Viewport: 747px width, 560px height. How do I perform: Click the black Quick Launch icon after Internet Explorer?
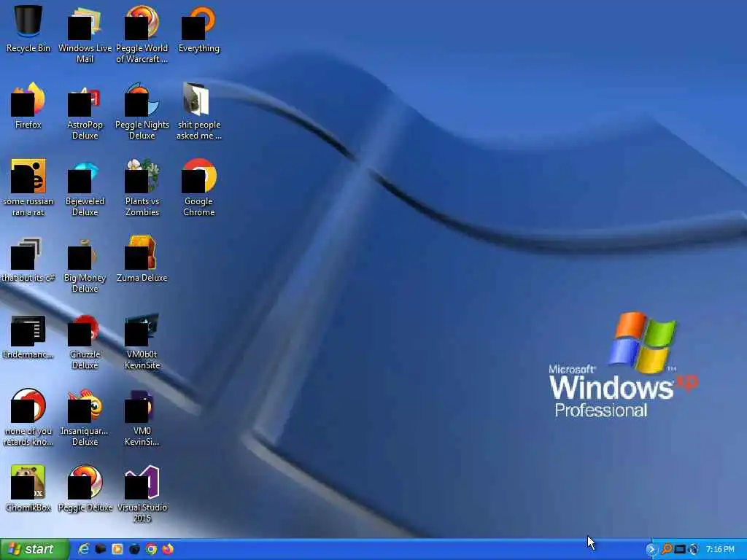101,549
